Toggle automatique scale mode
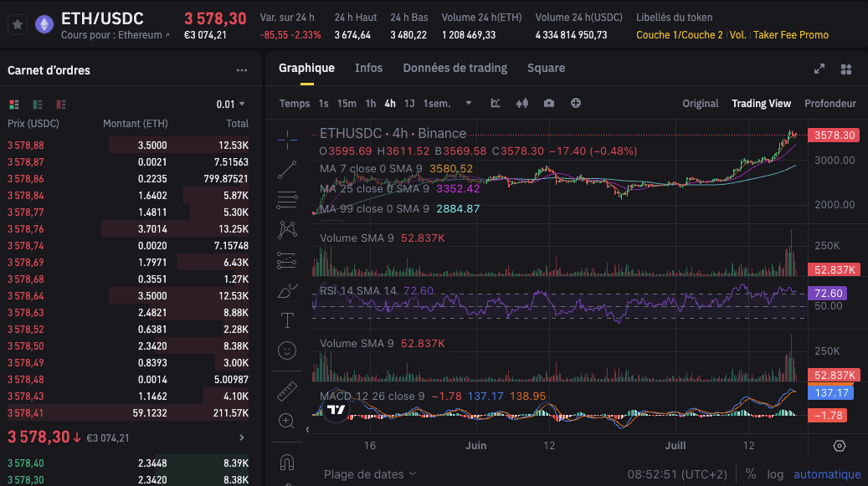 coord(827,474)
